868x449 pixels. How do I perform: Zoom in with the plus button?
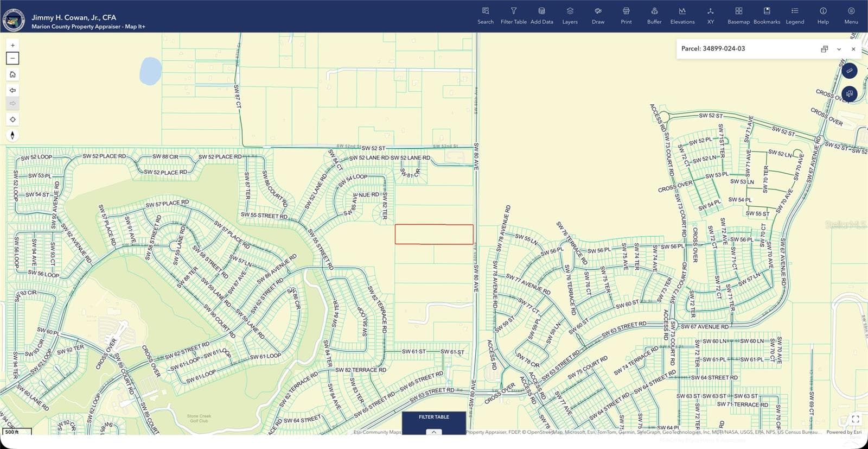pyautogui.click(x=12, y=46)
